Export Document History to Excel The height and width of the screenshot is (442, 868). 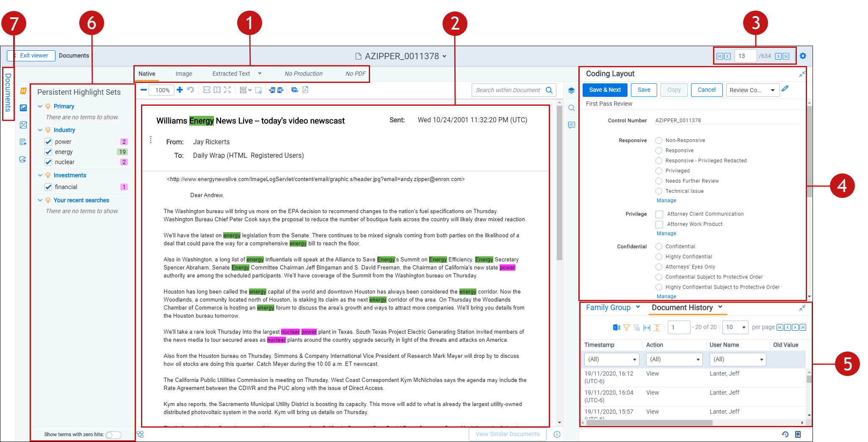coord(616,327)
